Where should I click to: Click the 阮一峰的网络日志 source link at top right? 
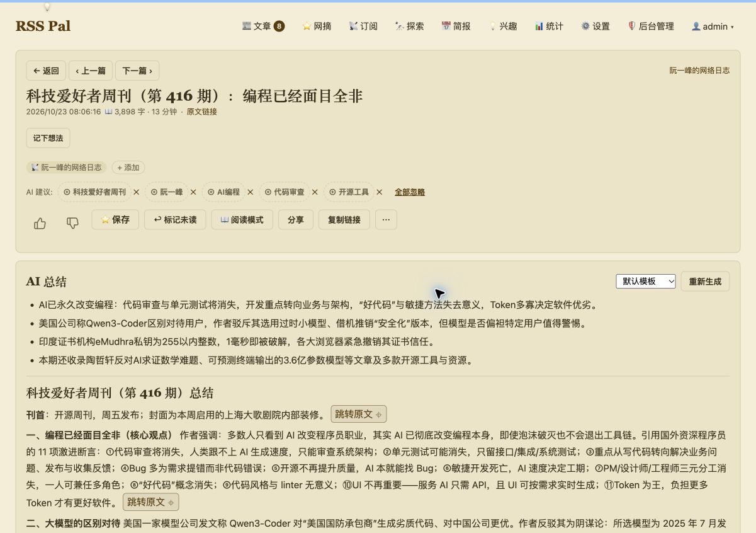tap(699, 71)
